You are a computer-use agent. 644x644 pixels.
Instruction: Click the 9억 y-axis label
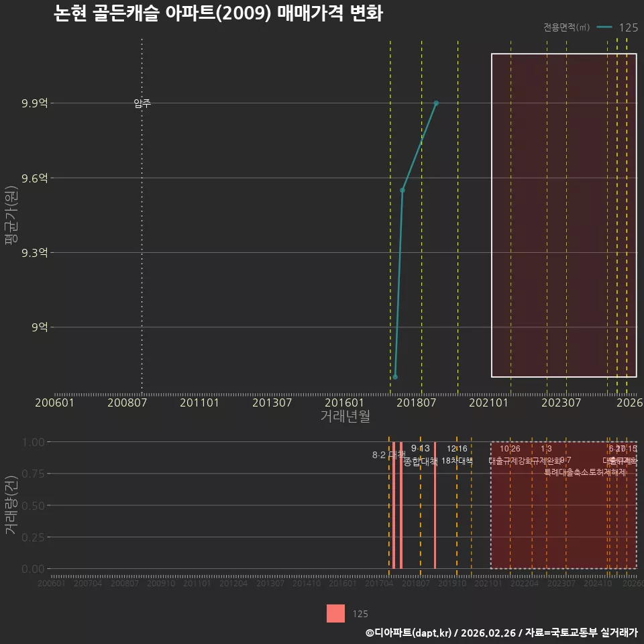point(40,327)
